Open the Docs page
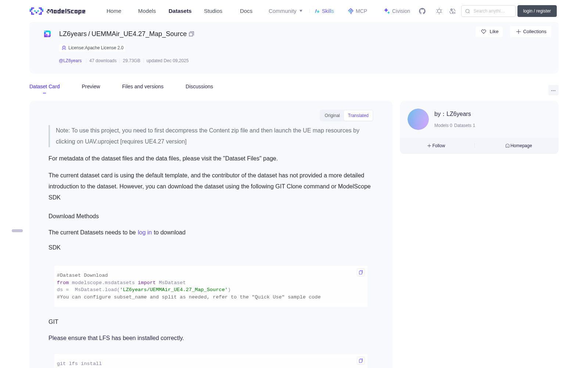Image resolution: width=588 pixels, height=368 pixels. click(x=246, y=11)
